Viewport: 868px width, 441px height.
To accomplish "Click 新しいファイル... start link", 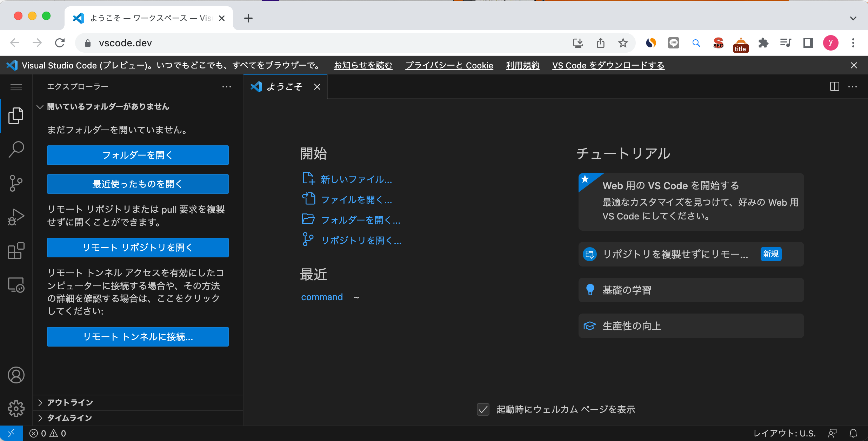I will pyautogui.click(x=347, y=179).
